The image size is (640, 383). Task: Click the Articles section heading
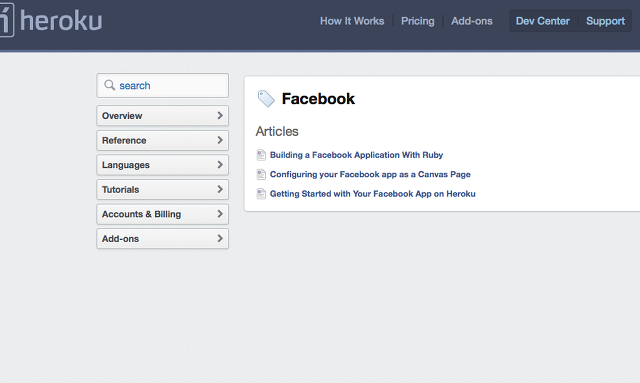click(x=277, y=131)
